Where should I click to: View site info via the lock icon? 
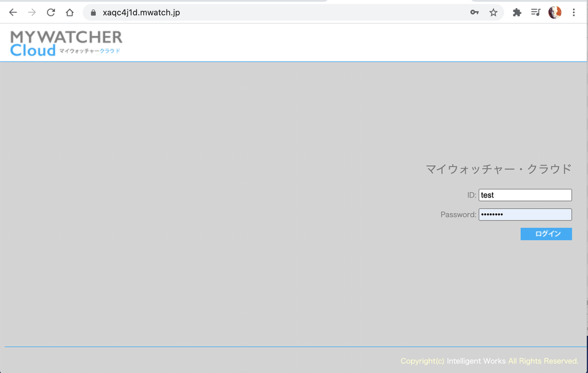pos(93,12)
